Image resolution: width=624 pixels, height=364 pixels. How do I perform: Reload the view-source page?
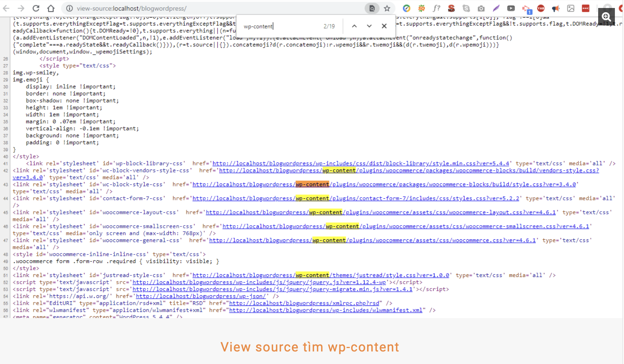(36, 8)
